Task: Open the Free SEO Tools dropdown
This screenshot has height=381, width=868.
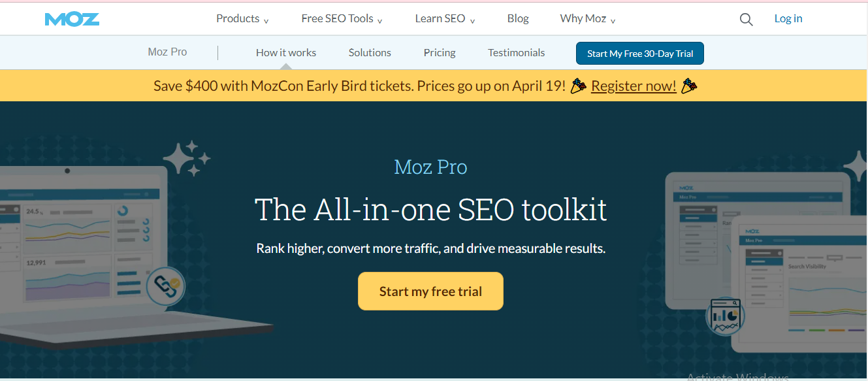Action: point(336,18)
